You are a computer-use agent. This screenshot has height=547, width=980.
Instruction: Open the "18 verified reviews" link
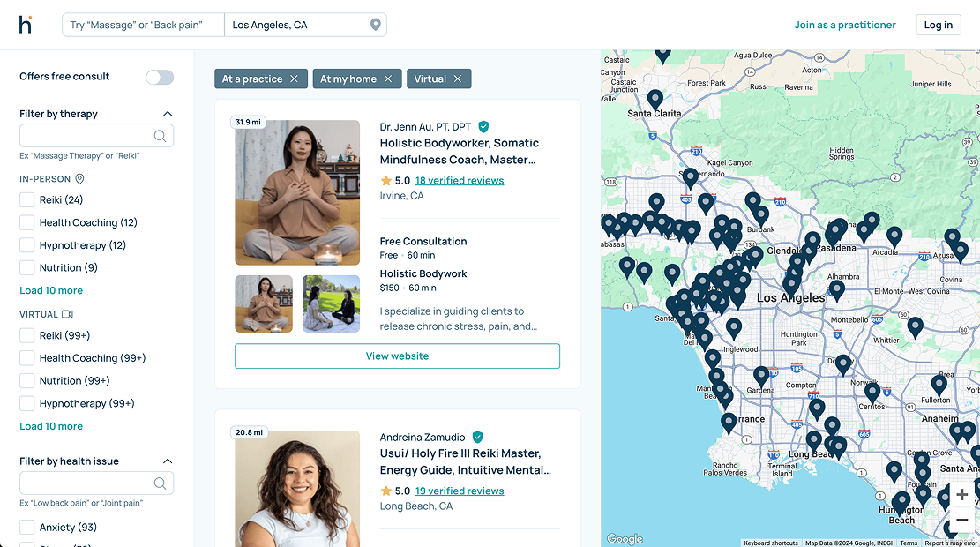click(x=460, y=181)
